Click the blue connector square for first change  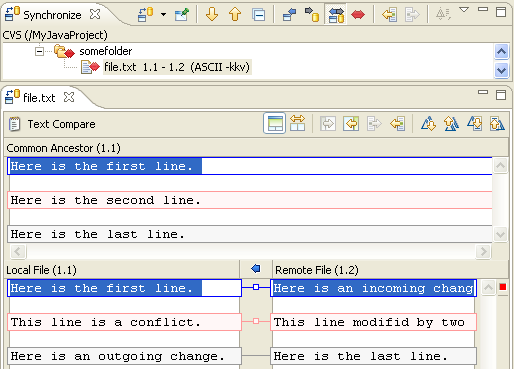[x=256, y=287]
